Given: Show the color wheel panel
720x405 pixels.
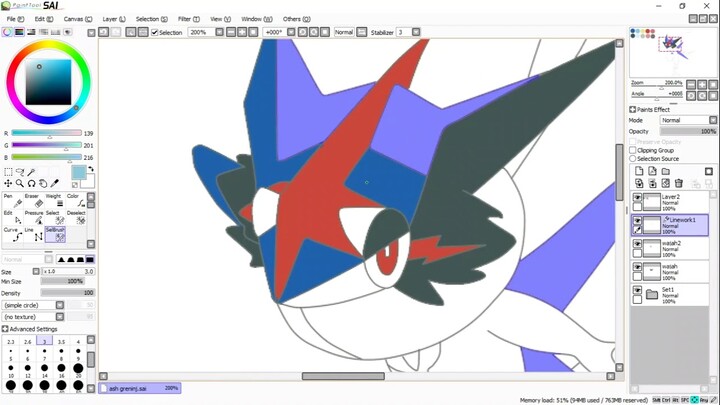Looking at the screenshot, I should click(7, 32).
